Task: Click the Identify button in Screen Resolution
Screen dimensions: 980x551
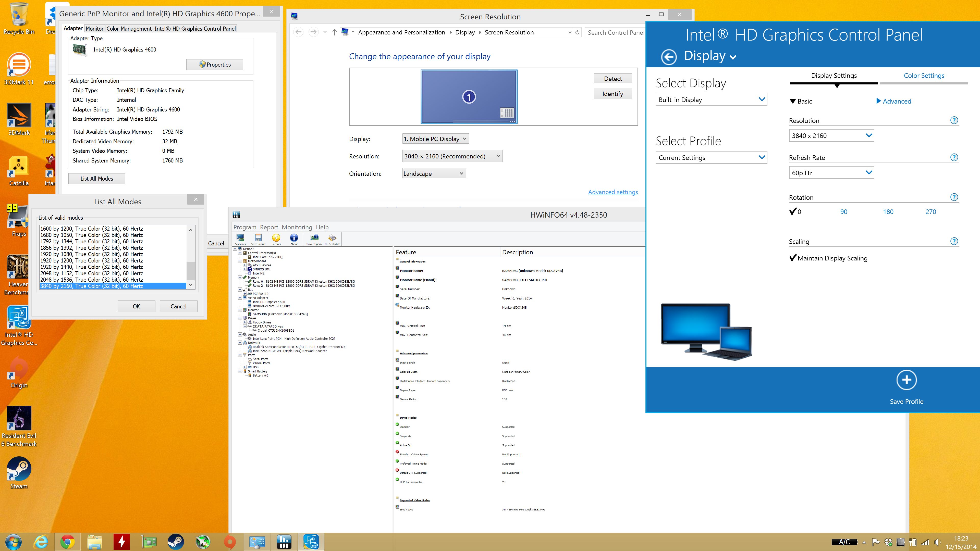Action: point(612,94)
